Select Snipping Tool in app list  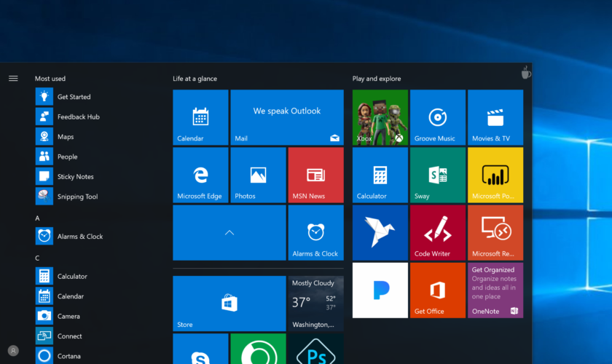76,197
